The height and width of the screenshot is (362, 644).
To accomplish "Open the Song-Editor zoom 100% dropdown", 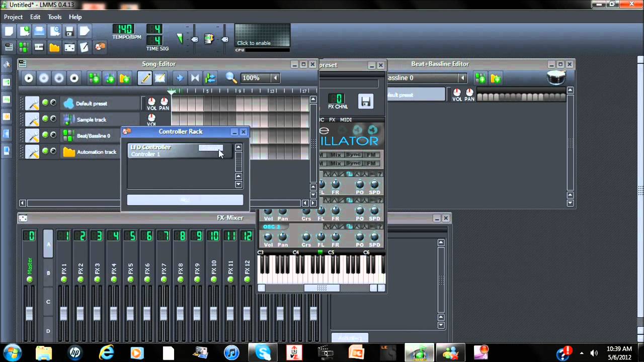I will point(275,78).
